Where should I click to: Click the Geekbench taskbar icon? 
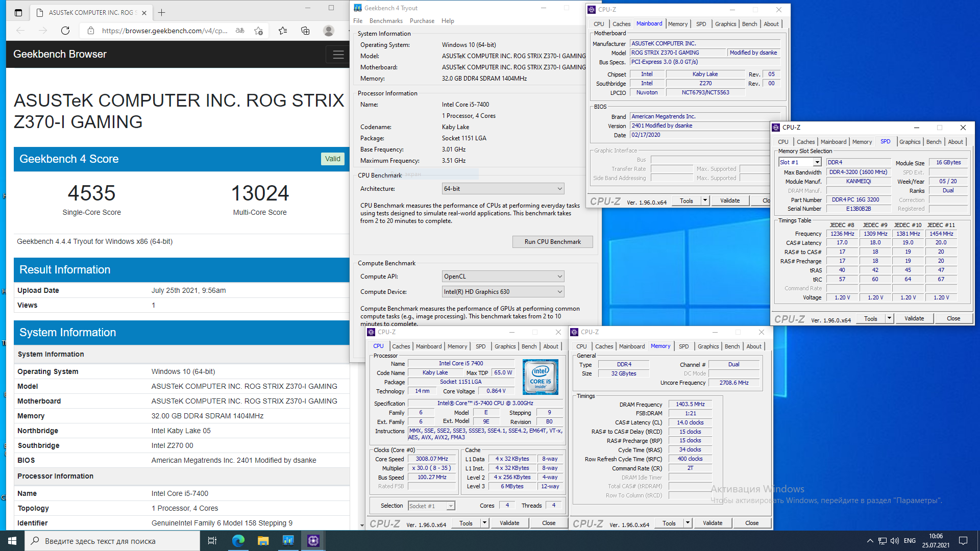[288, 541]
